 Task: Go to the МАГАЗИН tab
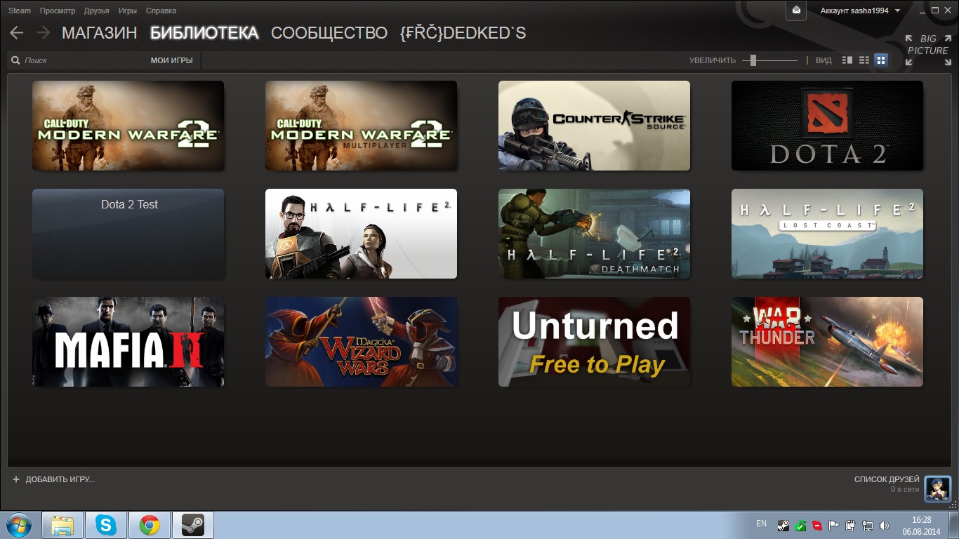coord(100,33)
